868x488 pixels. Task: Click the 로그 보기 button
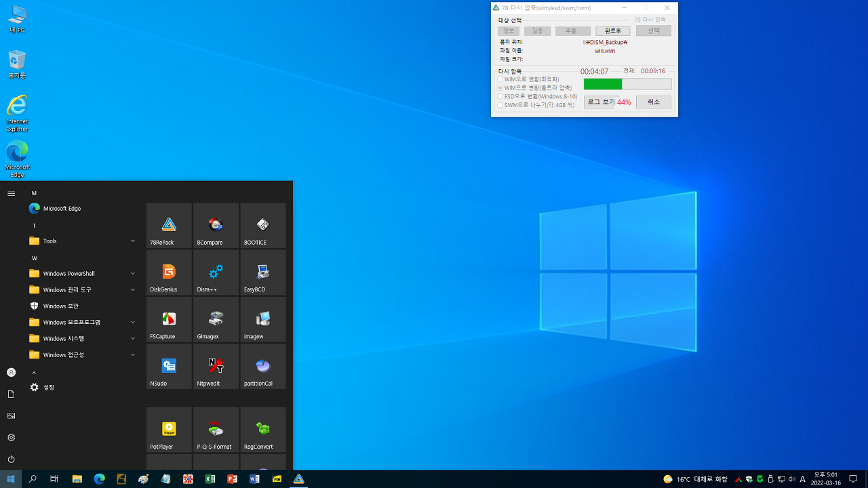(x=599, y=102)
